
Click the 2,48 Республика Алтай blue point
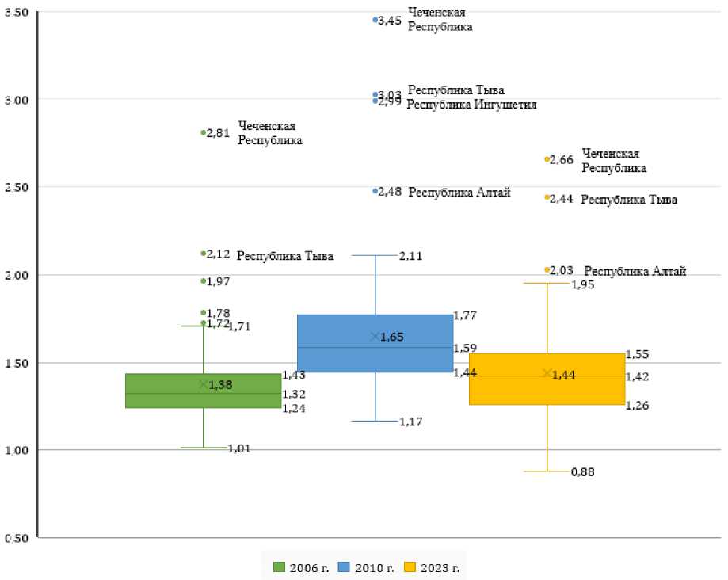coord(375,191)
